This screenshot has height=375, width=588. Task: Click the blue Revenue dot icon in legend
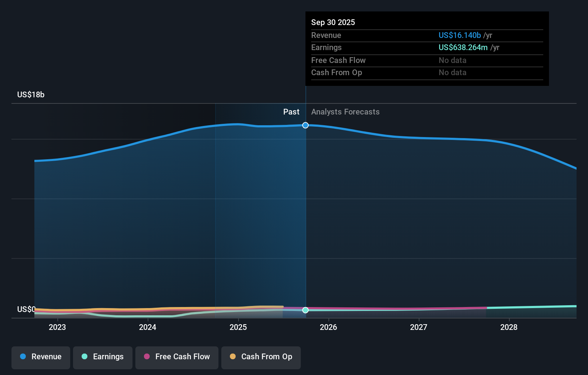[23, 357]
